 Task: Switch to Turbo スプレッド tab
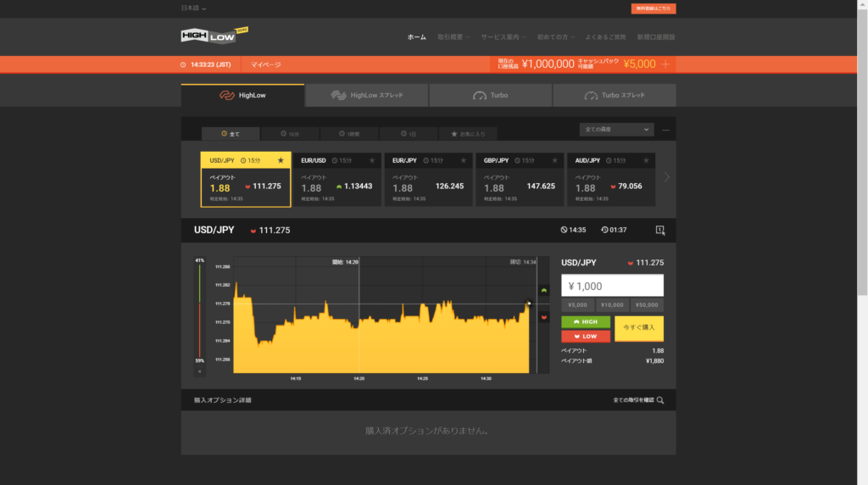click(x=615, y=95)
